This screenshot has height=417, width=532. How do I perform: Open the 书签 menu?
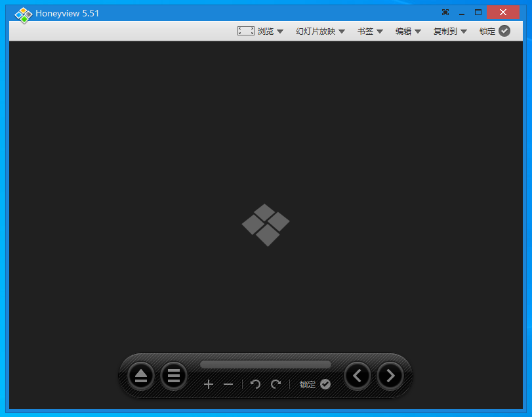coord(370,31)
